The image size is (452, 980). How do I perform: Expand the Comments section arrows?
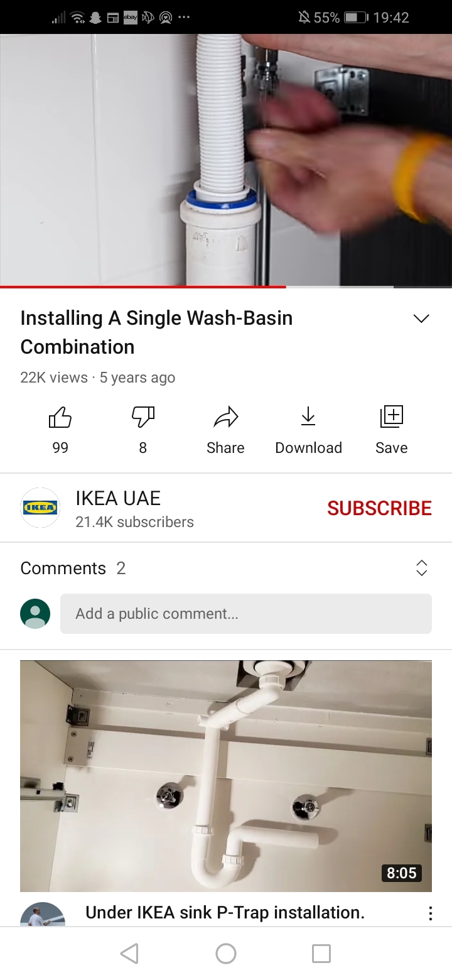(x=422, y=568)
